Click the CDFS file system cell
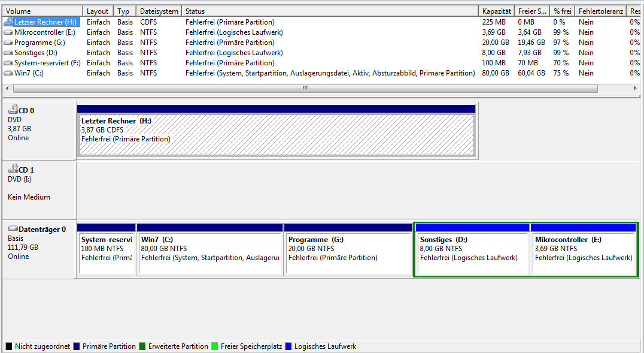The height and width of the screenshot is (353, 644). point(148,22)
